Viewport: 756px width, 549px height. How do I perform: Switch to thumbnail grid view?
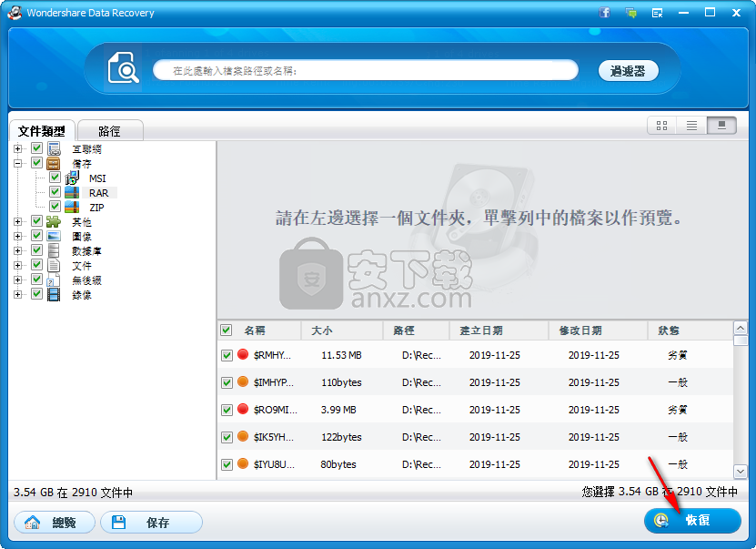point(661,126)
